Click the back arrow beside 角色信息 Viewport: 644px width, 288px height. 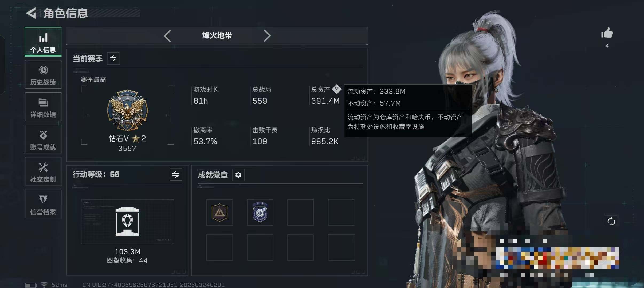tap(31, 13)
